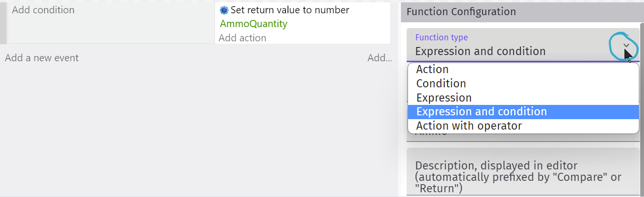Click the "Add condition" link
Image resolution: width=644 pixels, height=197 pixels.
(x=43, y=10)
